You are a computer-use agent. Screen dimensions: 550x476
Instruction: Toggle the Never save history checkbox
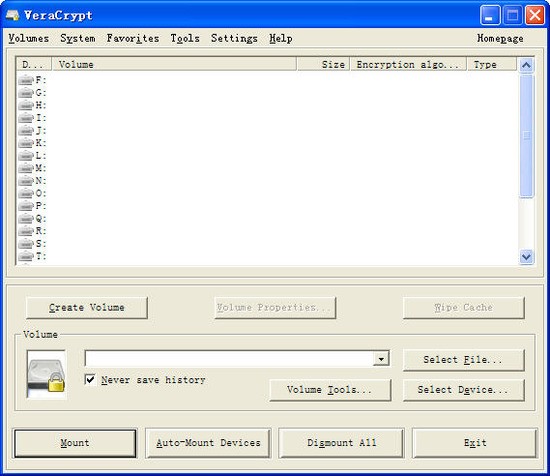pos(90,379)
